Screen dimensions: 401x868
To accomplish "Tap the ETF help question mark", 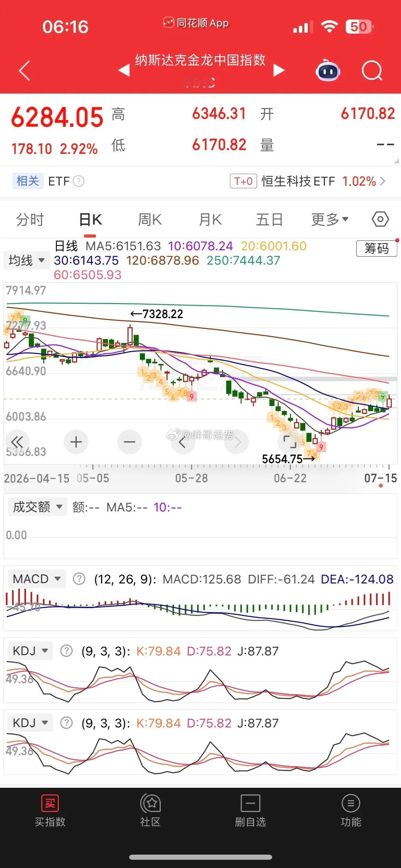I will [x=78, y=181].
